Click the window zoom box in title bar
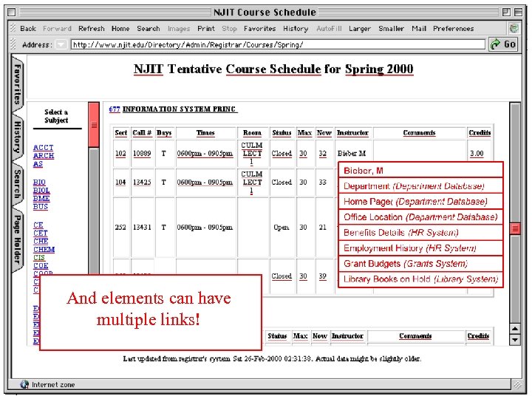The image size is (532, 399). point(506,13)
